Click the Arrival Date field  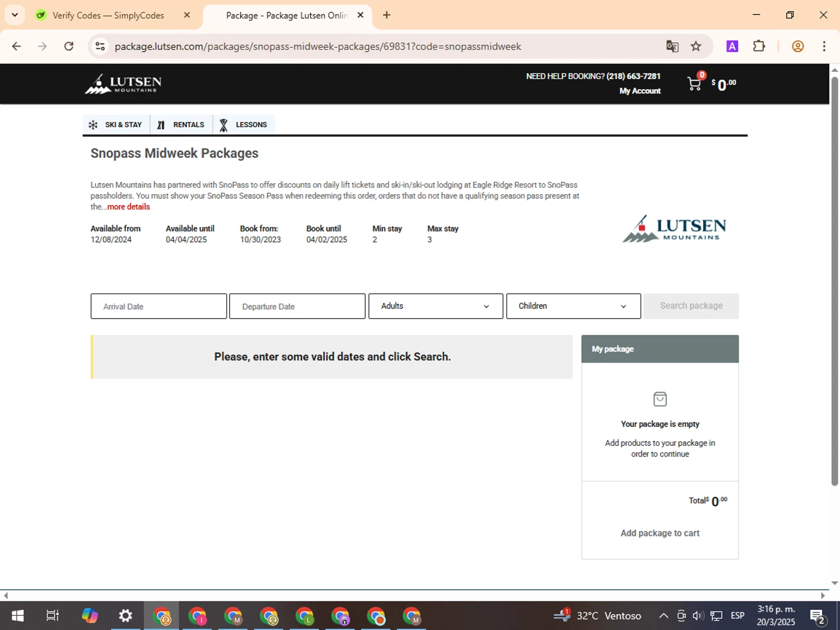[158, 306]
